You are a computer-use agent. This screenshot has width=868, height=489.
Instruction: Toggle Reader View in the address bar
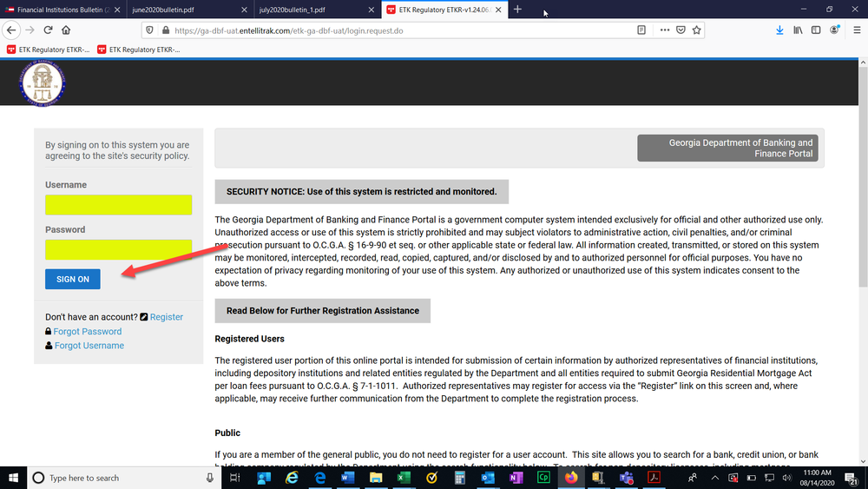641,30
